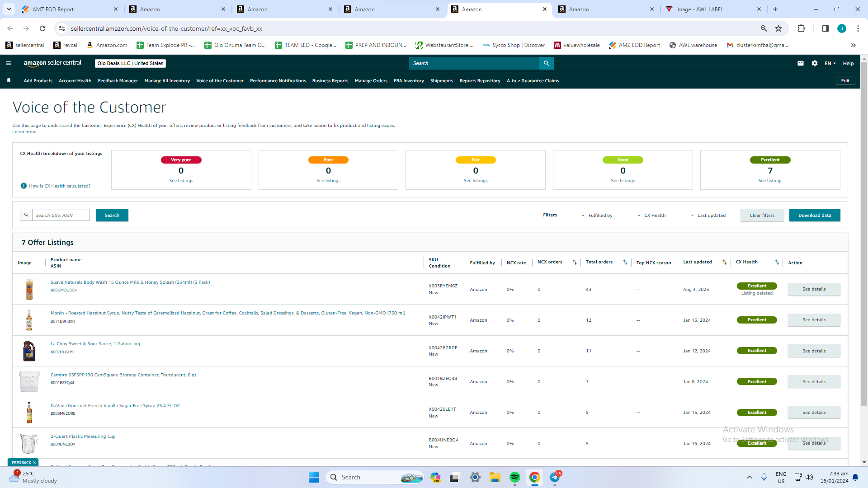Click the 2-Quart Plastic Measuring Cup thumbnail
Viewport: 868px width, 488px height.
pyautogui.click(x=29, y=443)
